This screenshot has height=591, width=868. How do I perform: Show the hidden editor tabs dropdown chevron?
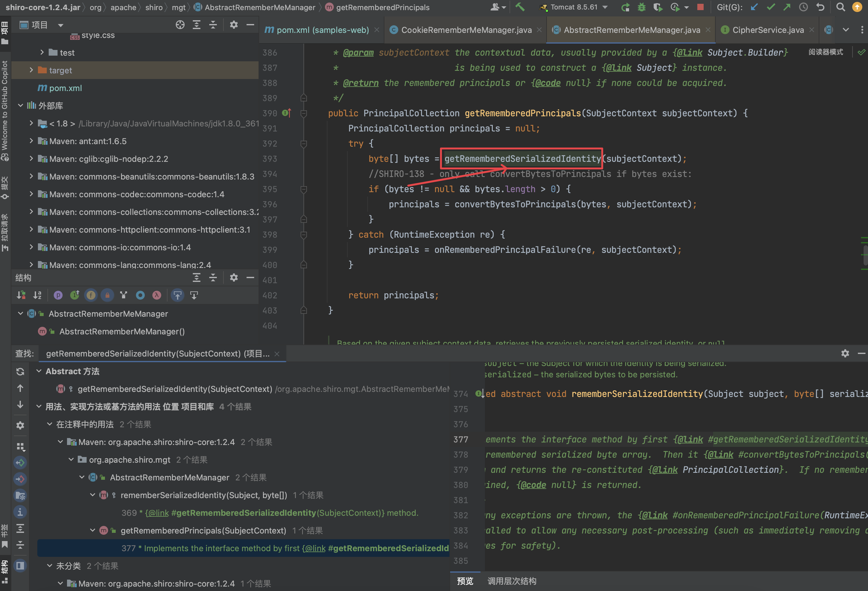(846, 29)
